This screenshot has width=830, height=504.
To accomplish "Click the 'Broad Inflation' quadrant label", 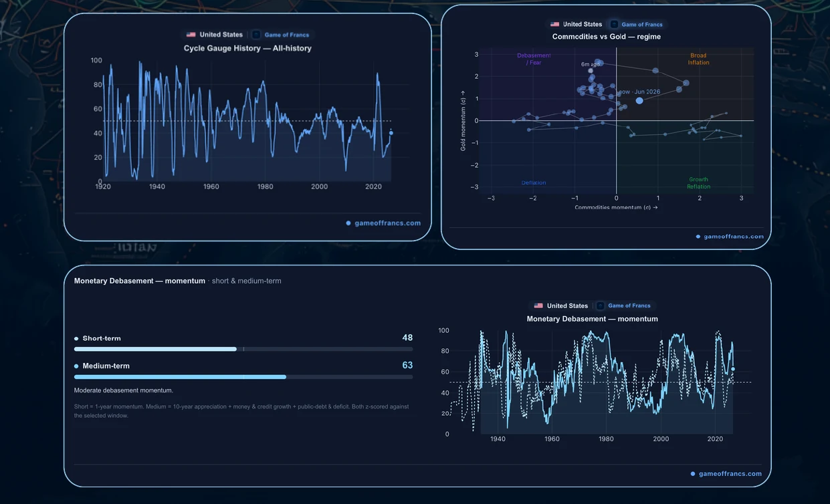I will (x=698, y=59).
